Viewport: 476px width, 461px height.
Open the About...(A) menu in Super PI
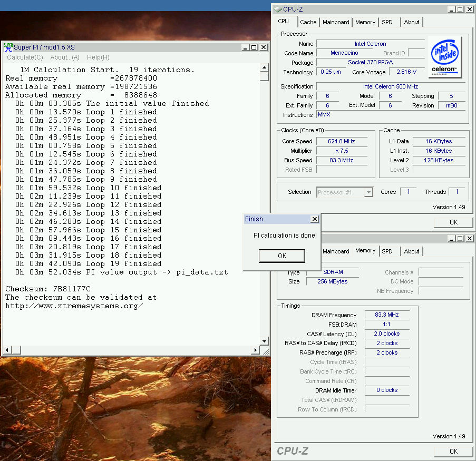coord(65,57)
